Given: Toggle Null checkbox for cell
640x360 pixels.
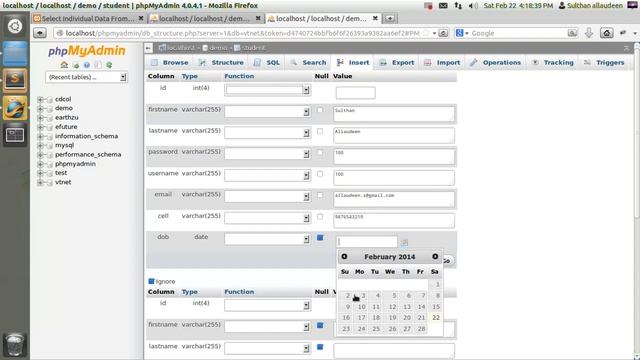Looking at the screenshot, I should pos(320,216).
